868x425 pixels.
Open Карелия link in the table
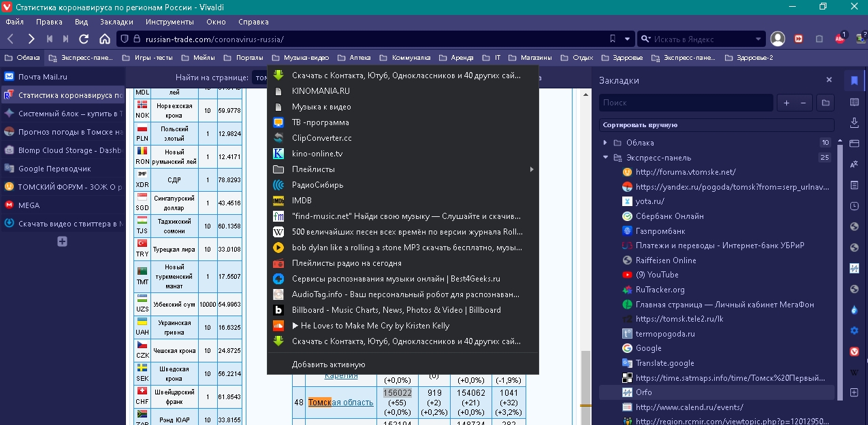coord(341,375)
